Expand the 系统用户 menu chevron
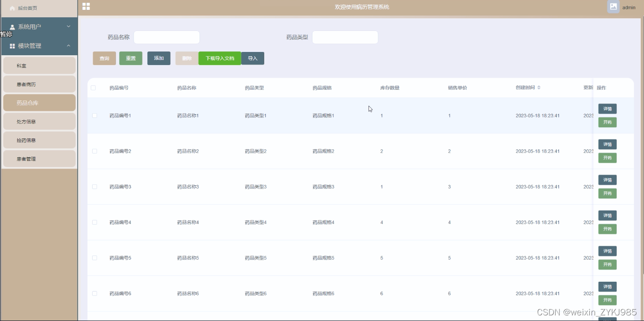644x321 pixels. (69, 27)
